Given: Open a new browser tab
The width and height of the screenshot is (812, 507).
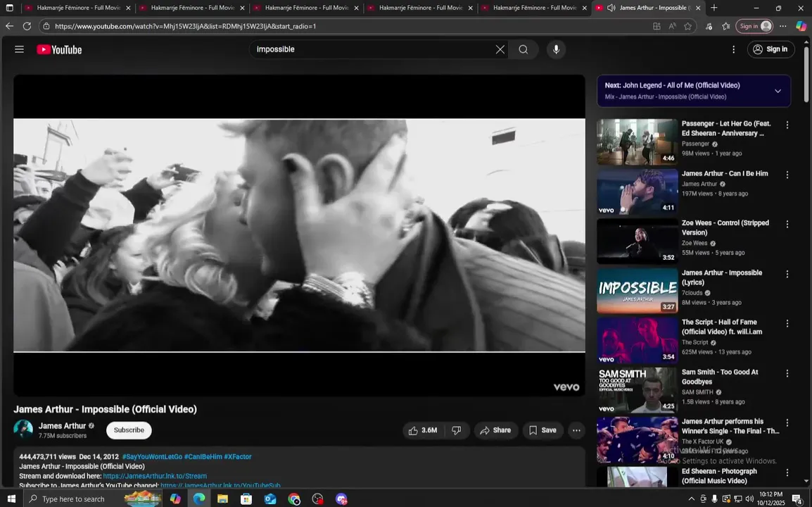Looking at the screenshot, I should (713, 8).
